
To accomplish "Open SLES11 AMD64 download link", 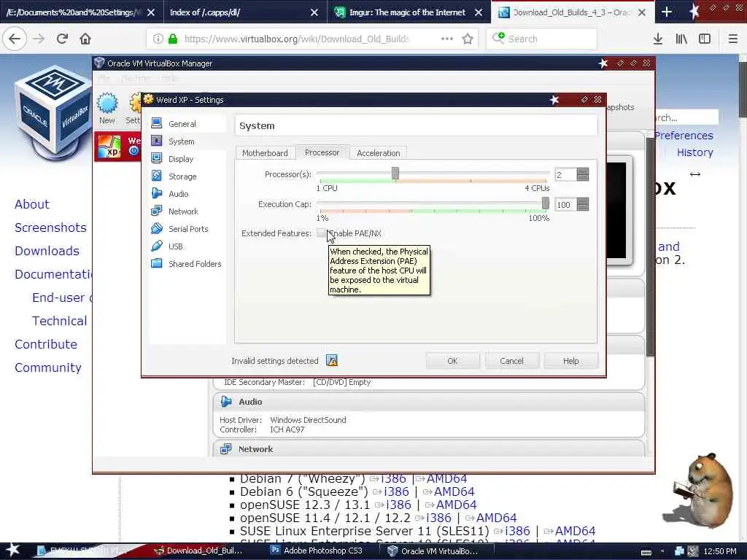I will (x=575, y=531).
